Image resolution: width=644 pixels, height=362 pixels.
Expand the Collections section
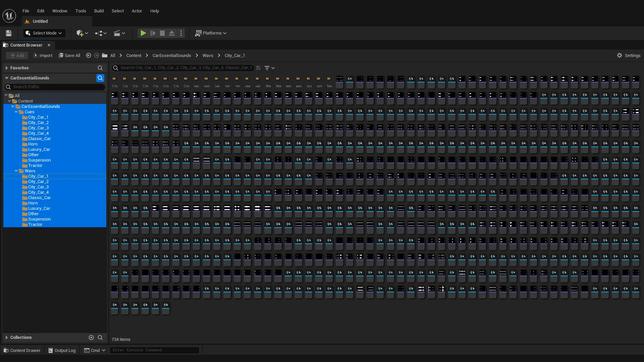tap(7, 338)
